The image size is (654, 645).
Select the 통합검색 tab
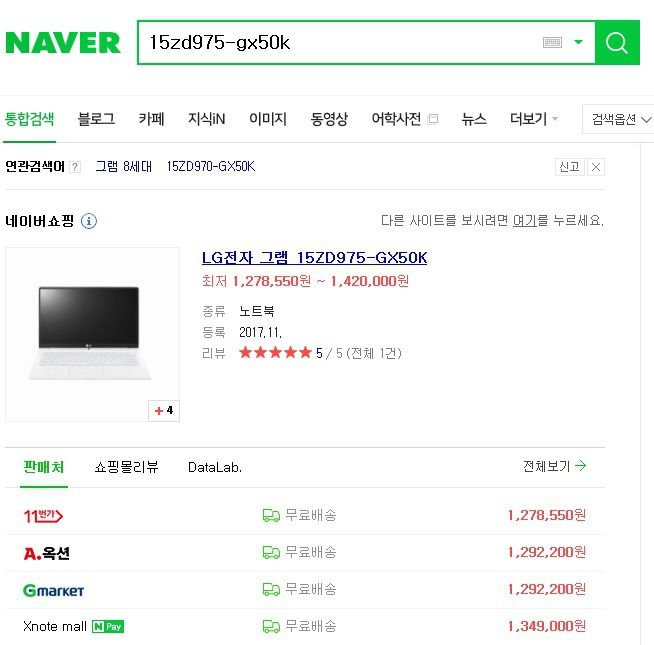click(x=29, y=119)
